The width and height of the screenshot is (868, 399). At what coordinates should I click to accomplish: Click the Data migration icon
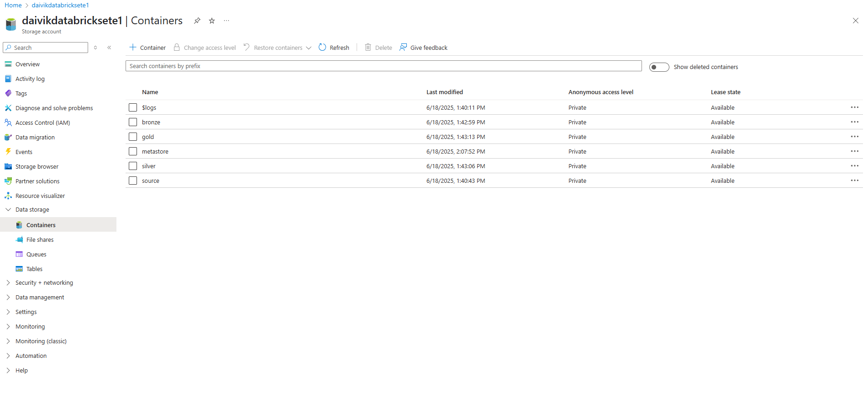[8, 137]
